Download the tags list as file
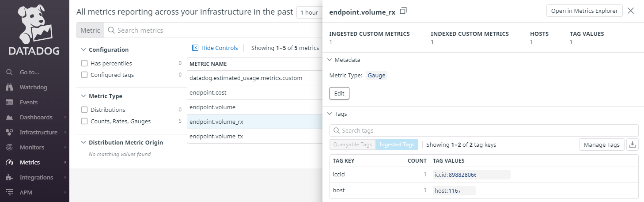644x202 pixels. 633,145
